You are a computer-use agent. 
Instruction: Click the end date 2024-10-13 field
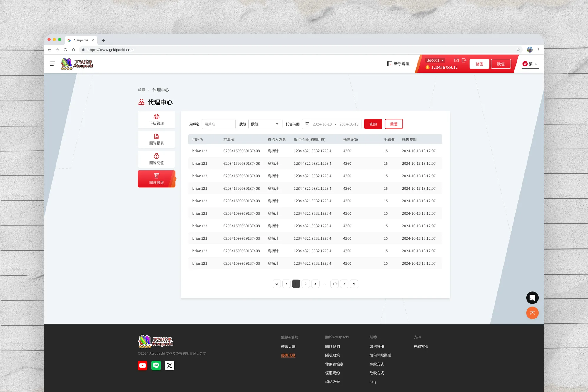click(349, 124)
